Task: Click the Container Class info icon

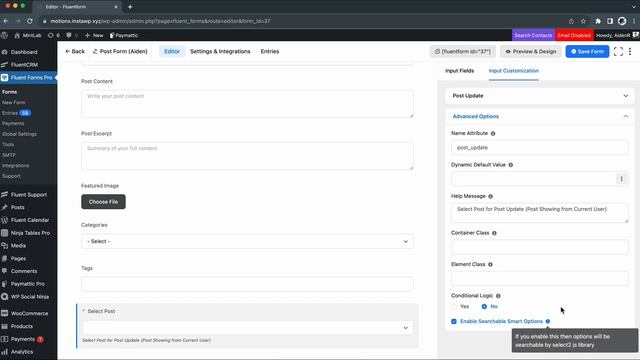Action: (x=494, y=233)
